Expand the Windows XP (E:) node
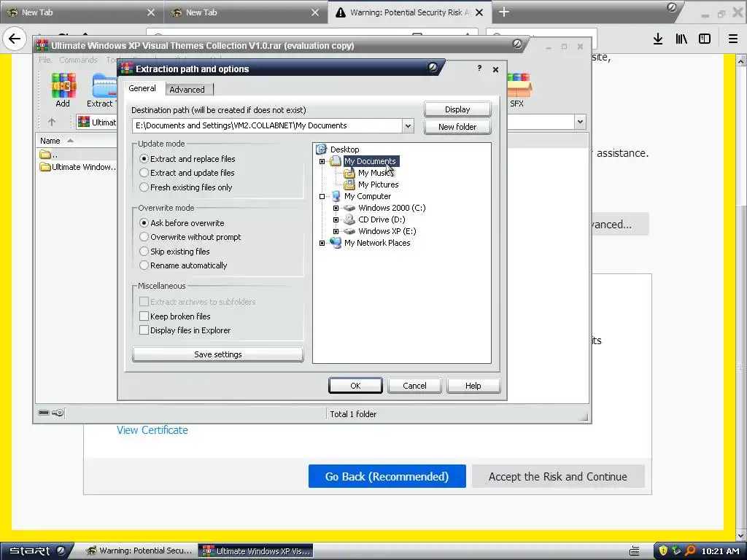The height and width of the screenshot is (560, 747). tap(336, 231)
